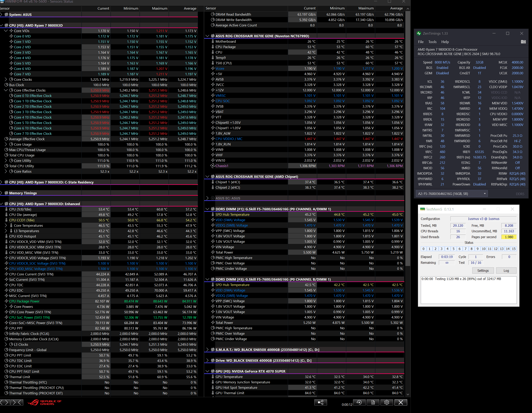Open the ZenTimings Help menu
This screenshot has height=413, width=532.
[445, 42]
